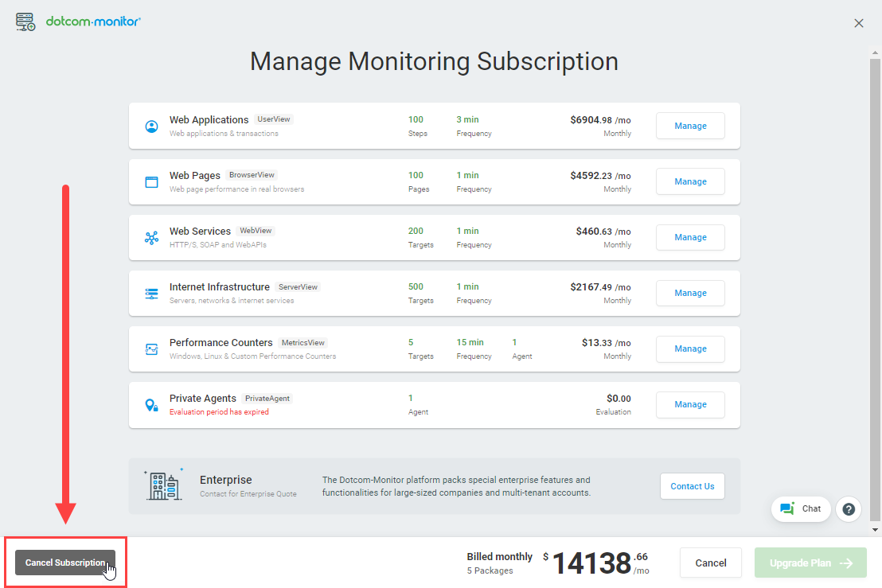Click the $6904.98 /mo price
The height and width of the screenshot is (588, 882).
[x=600, y=119]
